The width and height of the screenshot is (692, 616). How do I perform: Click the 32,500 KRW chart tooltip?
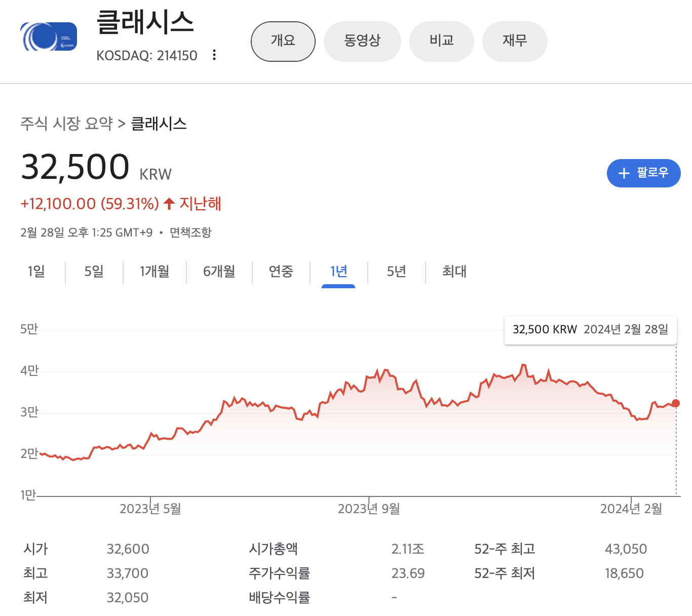591,330
